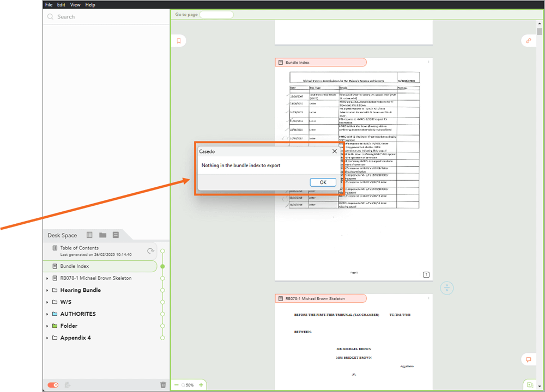Screen dimensions: 545x392
Task: Expand the Appendix 4 folder
Action: (47, 338)
